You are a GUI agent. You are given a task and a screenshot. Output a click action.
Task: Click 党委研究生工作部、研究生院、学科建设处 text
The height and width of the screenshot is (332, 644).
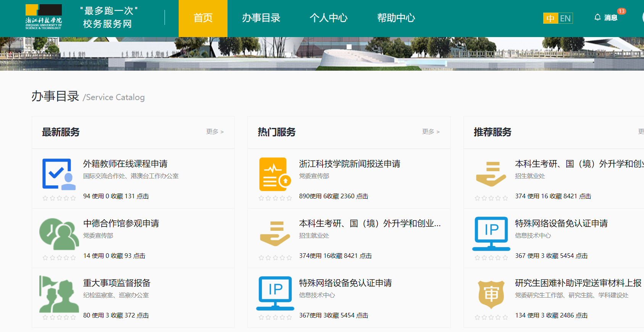(571, 295)
